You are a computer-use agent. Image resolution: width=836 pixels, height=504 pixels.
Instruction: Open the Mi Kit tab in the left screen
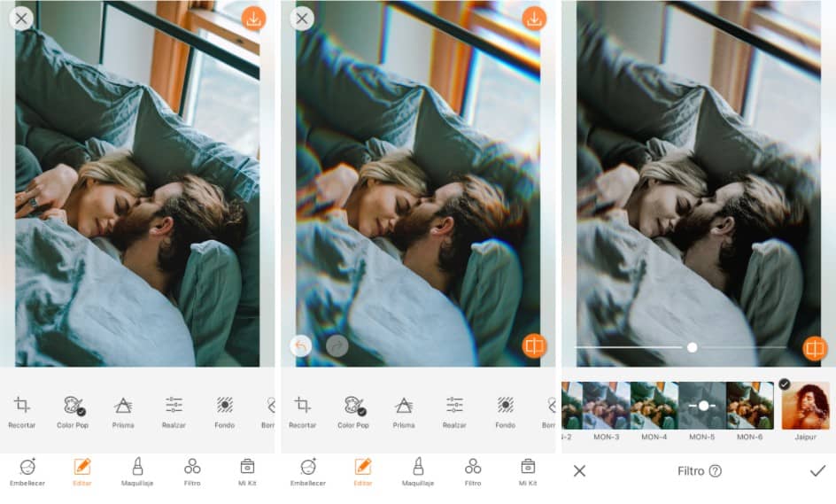click(247, 471)
